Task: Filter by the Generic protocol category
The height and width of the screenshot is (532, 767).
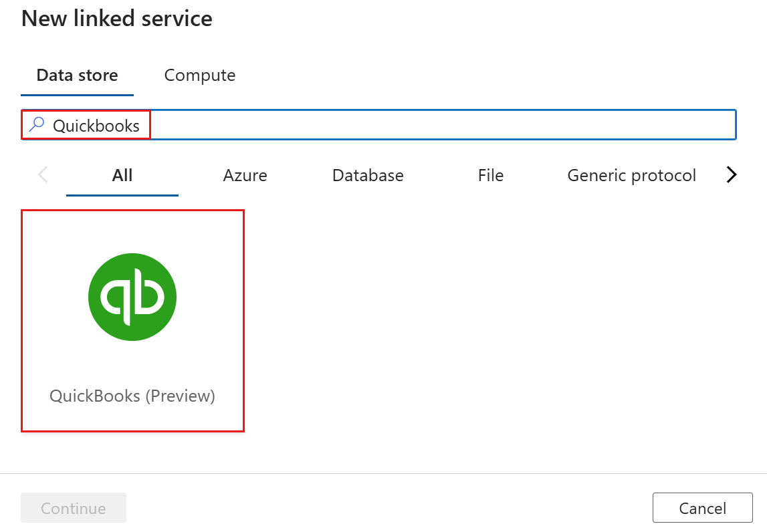Action: click(631, 175)
